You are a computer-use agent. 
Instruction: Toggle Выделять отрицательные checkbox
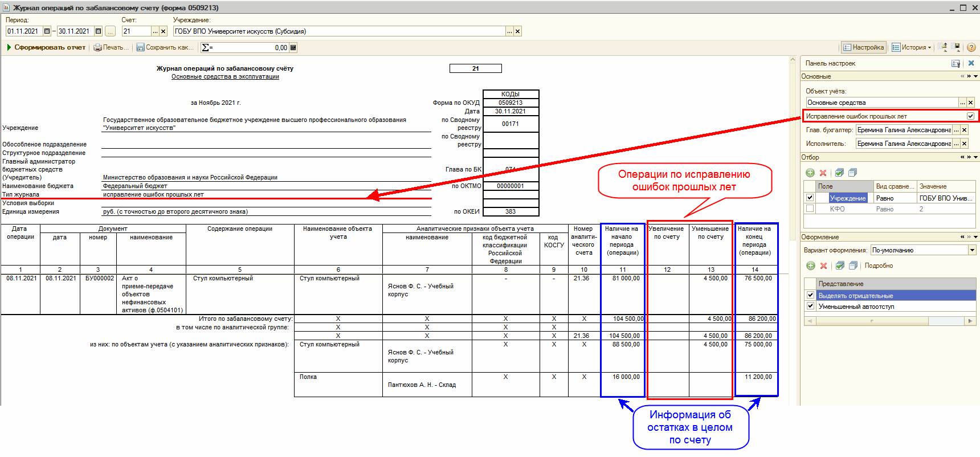pos(810,295)
